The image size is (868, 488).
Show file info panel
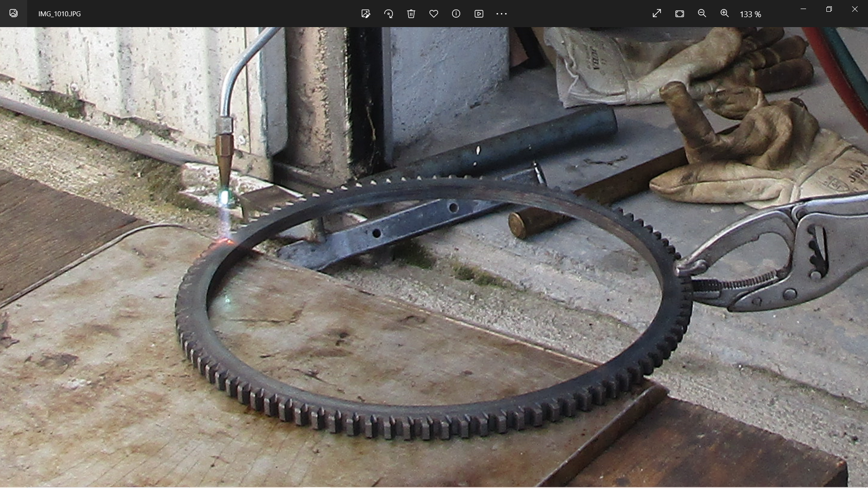click(456, 14)
